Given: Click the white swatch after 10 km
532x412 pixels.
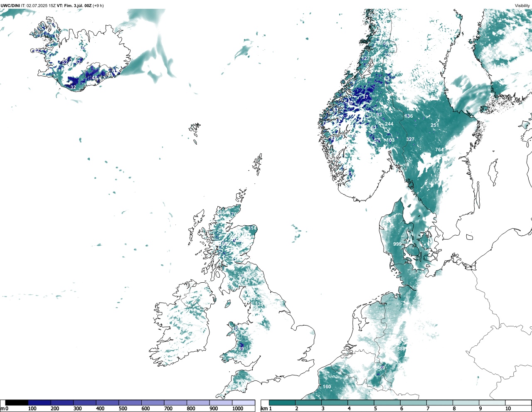Looking at the screenshot, I should [518, 403].
